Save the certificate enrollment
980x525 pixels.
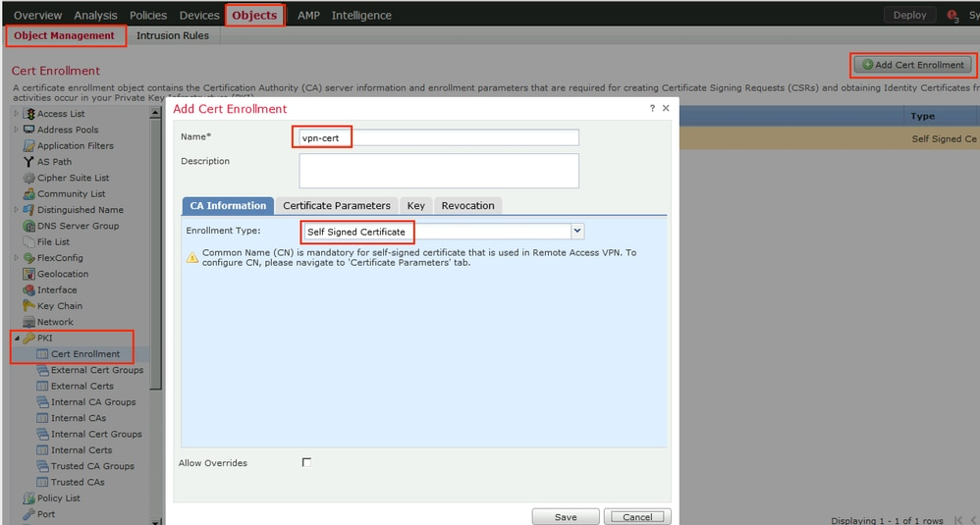[x=566, y=516]
